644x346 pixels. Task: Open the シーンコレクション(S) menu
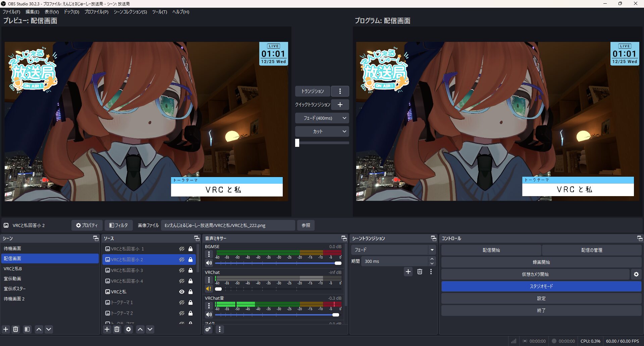tap(130, 12)
